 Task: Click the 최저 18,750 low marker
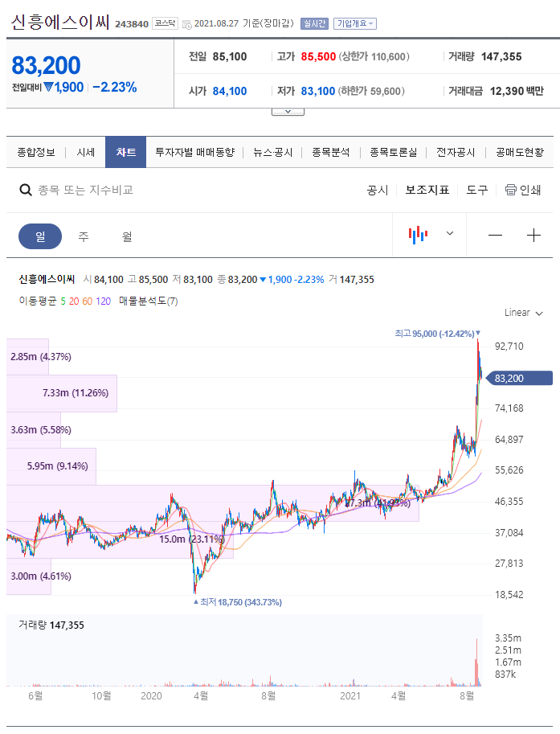click(x=238, y=602)
